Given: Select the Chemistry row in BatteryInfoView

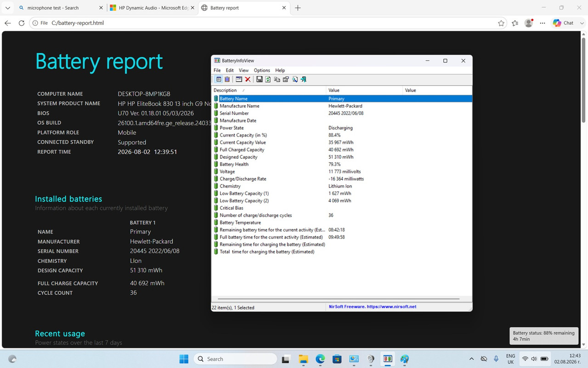Looking at the screenshot, I should tap(342, 186).
